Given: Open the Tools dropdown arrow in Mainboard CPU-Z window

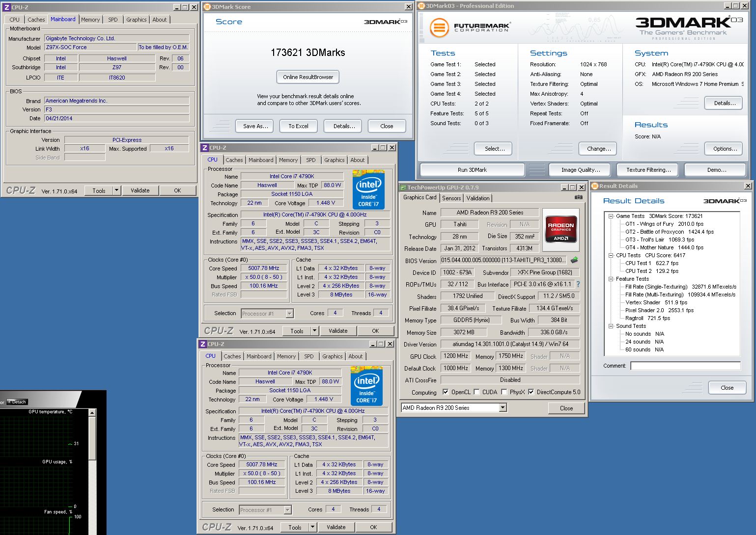Looking at the screenshot, I should (116, 190).
